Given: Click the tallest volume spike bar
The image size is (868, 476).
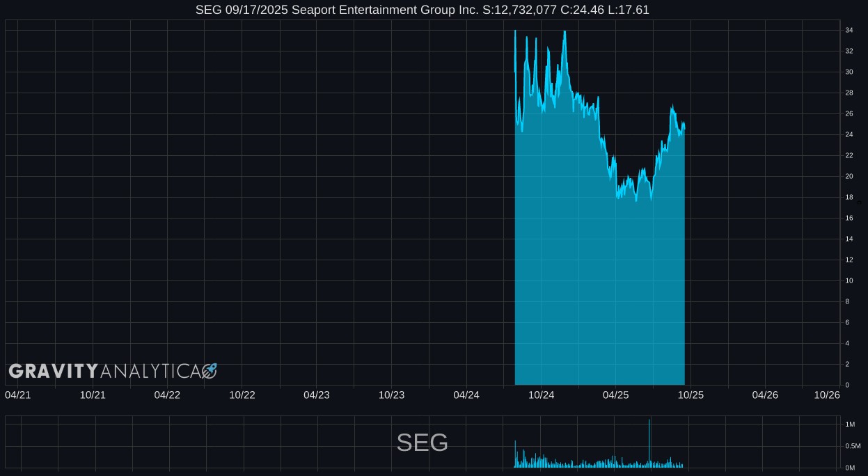Looking at the screenshot, I should (649, 443).
